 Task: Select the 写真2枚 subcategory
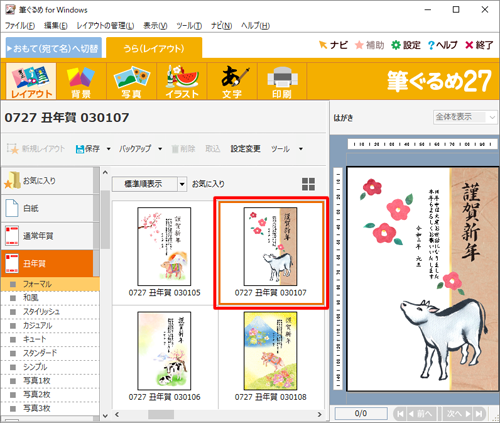50,395
